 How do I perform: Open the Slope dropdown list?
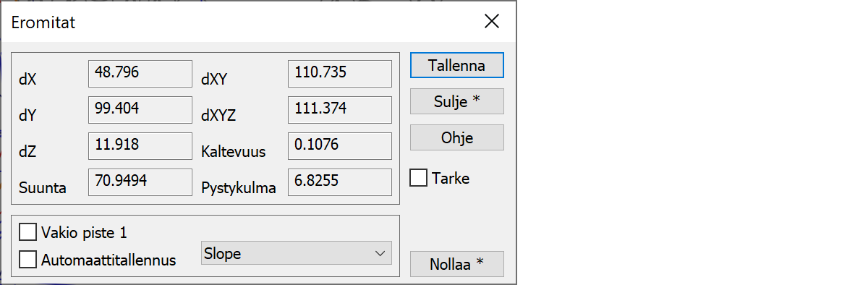(x=296, y=254)
